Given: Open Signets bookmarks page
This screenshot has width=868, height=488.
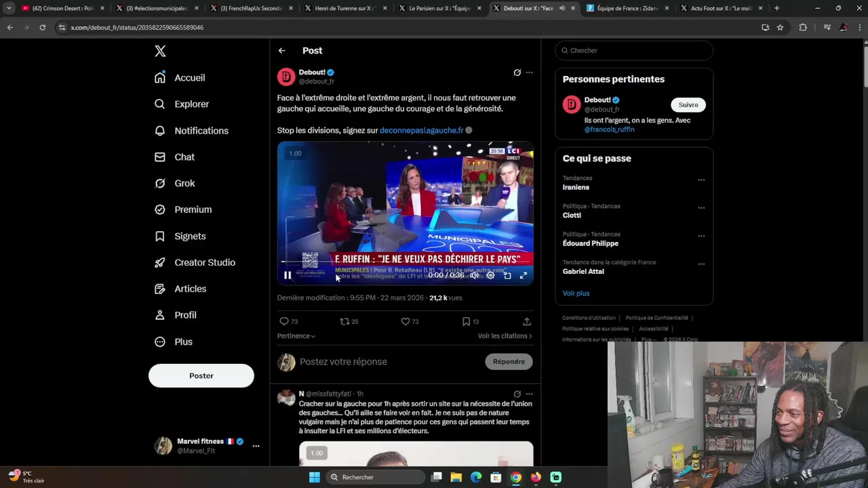Looking at the screenshot, I should [180, 237].
